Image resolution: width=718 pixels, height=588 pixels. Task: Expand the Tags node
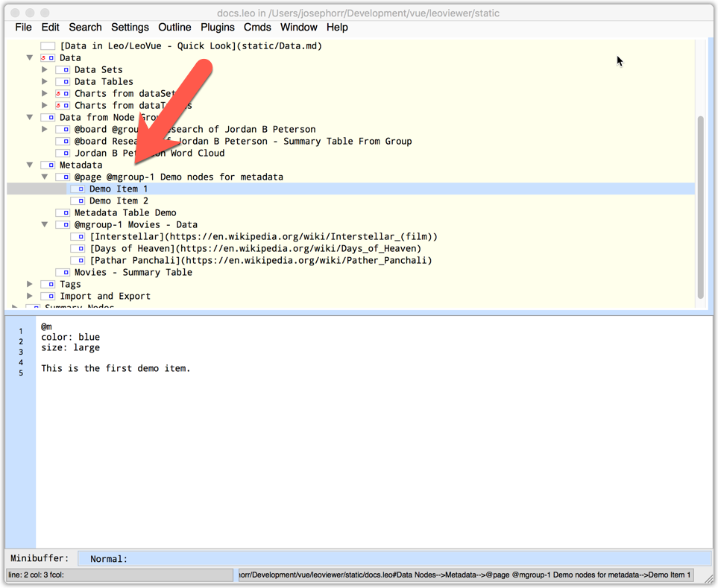(30, 284)
